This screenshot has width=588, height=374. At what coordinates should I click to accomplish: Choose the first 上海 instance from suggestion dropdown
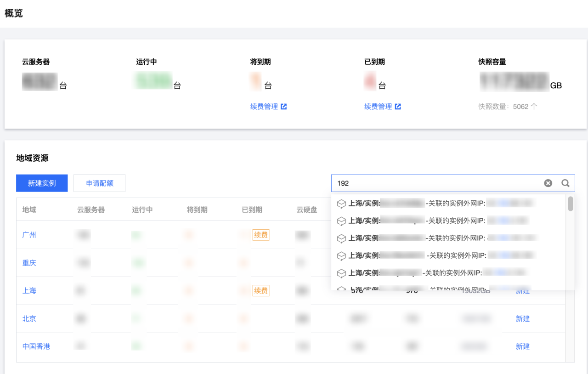pyautogui.click(x=413, y=203)
